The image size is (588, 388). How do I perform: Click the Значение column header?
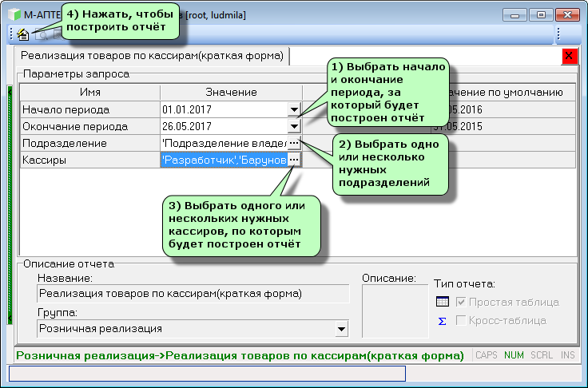click(x=231, y=93)
